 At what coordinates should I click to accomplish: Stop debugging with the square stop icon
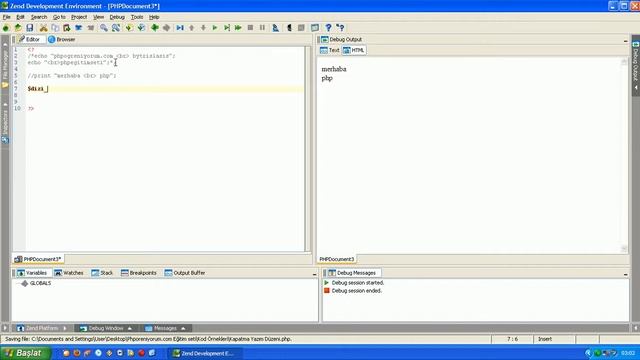(251, 28)
